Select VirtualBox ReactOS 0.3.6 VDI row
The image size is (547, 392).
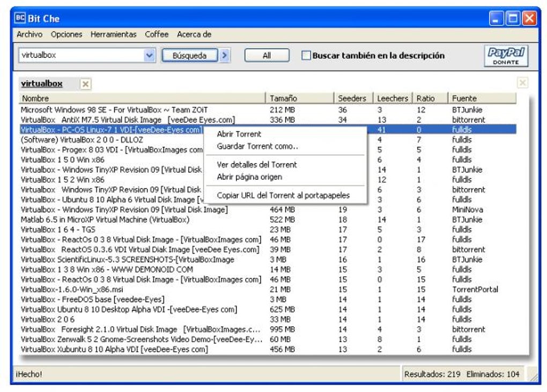point(268,250)
